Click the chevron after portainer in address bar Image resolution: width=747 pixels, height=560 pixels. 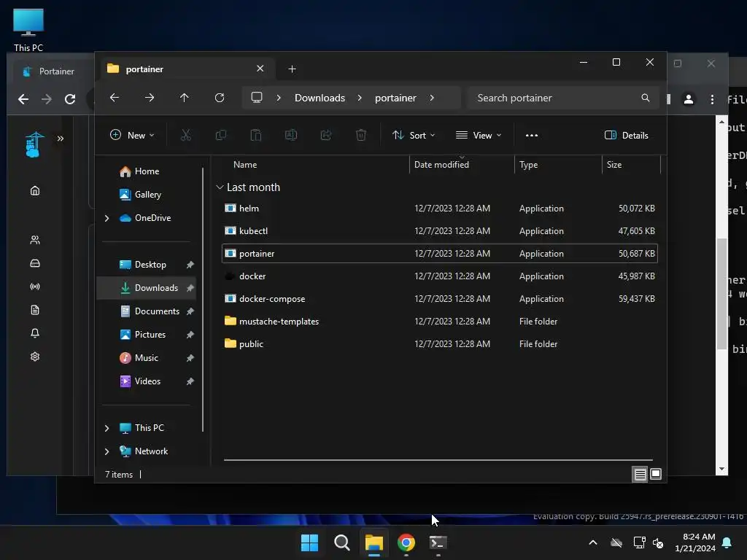432,98
